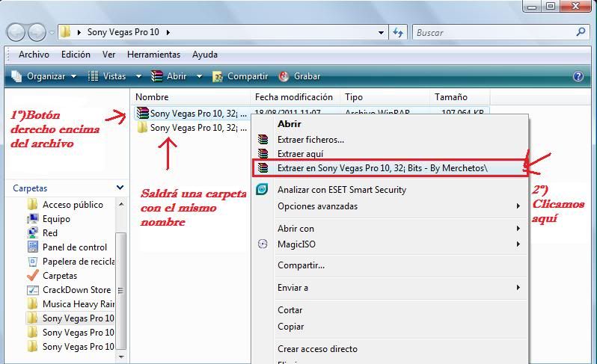597x364 pixels.
Task: Expand the Abrir con submenu arrow
Action: click(518, 228)
